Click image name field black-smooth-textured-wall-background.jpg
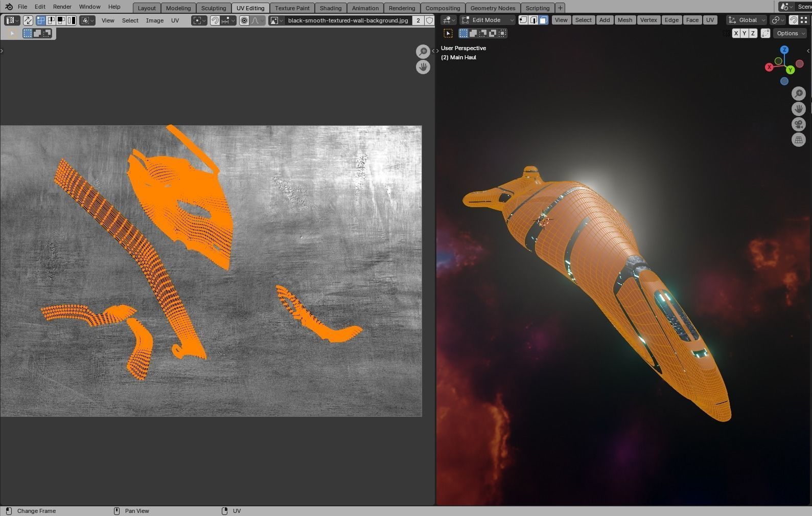The image size is (812, 516). point(347,20)
